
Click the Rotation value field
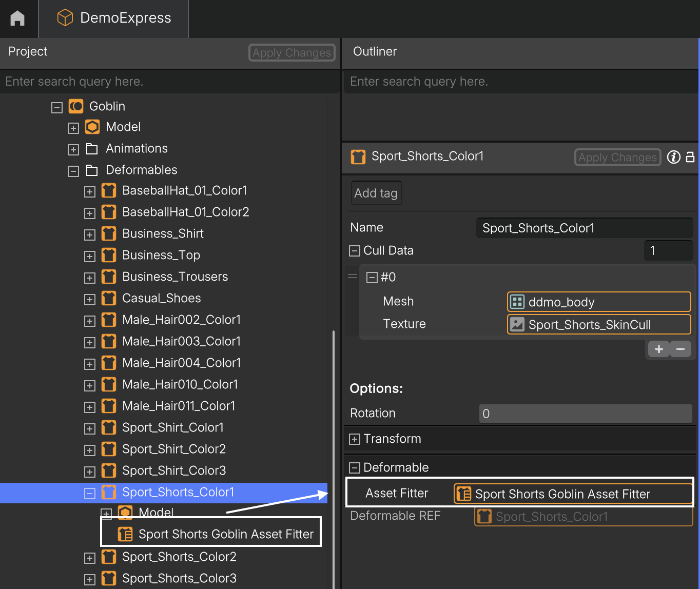click(x=586, y=414)
